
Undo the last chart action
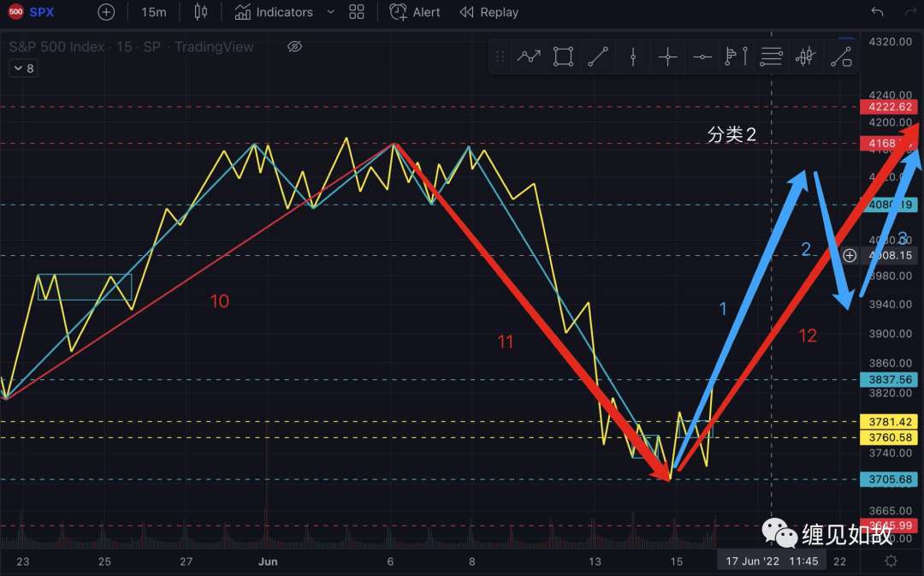pyautogui.click(x=877, y=12)
